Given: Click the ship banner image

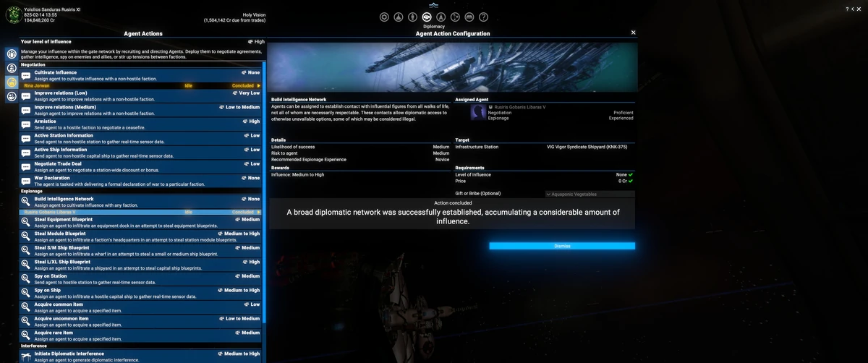Looking at the screenshot, I should [453, 67].
